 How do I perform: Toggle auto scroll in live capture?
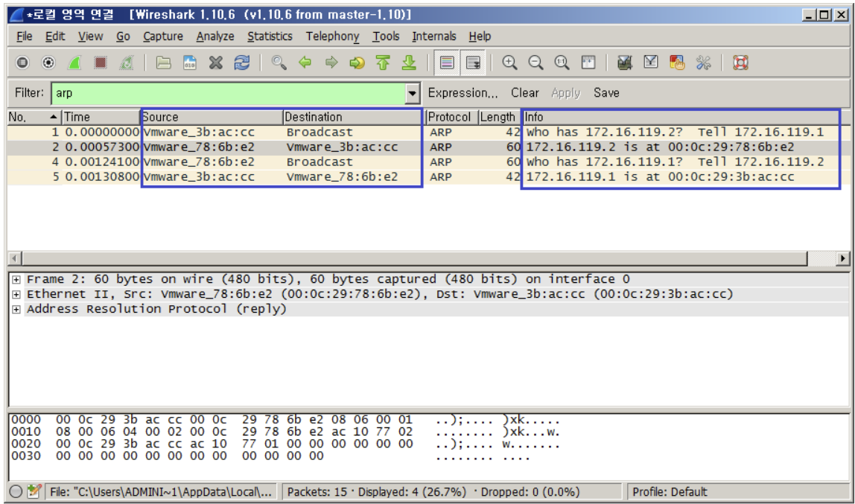473,63
